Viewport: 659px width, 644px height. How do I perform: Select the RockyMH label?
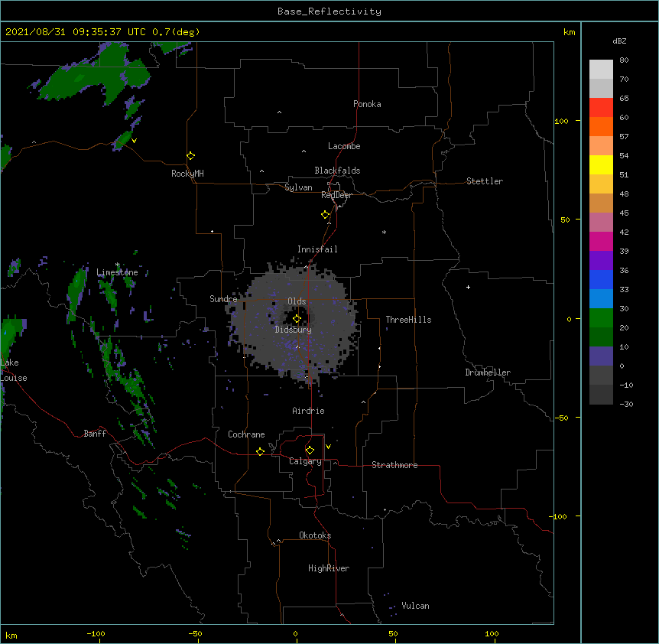click(x=187, y=174)
